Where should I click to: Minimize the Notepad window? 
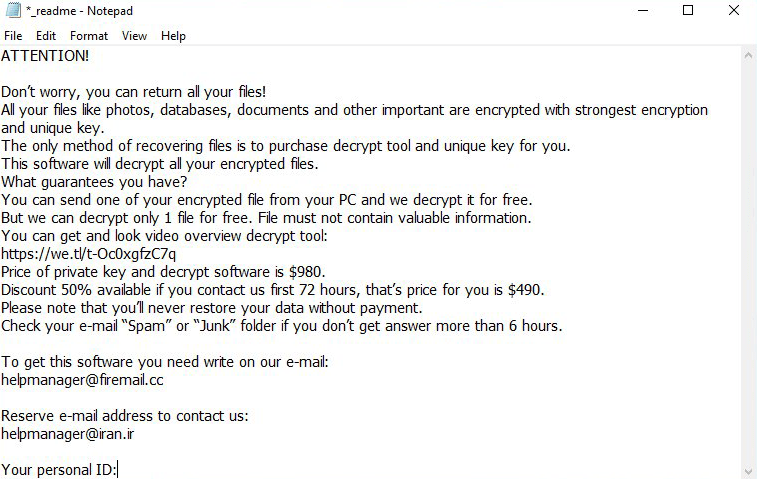[642, 11]
